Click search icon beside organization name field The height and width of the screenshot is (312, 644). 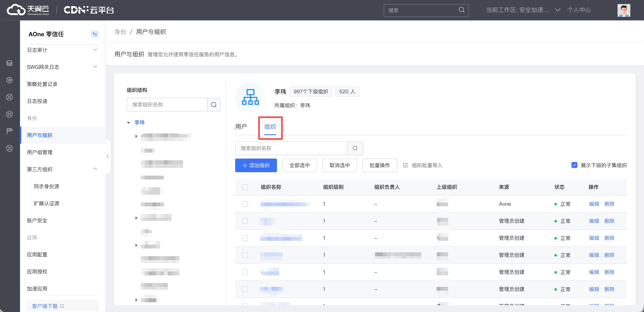(355, 148)
